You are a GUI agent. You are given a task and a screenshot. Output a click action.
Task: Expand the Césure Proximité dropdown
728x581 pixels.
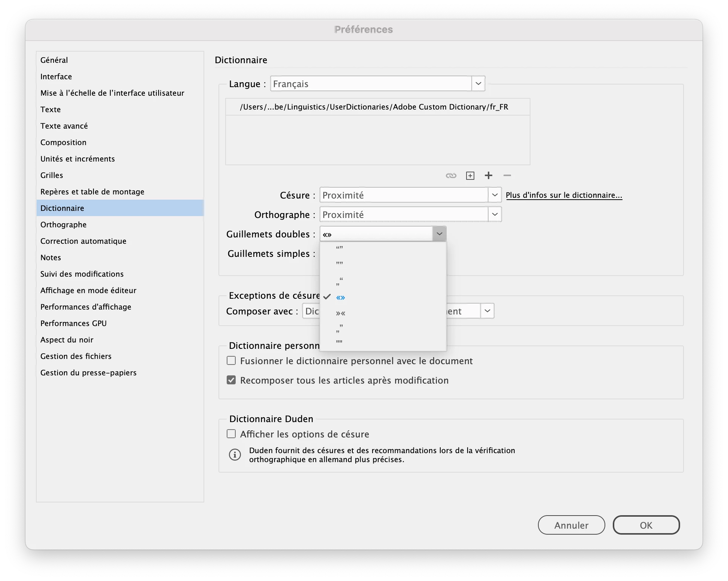coord(495,195)
